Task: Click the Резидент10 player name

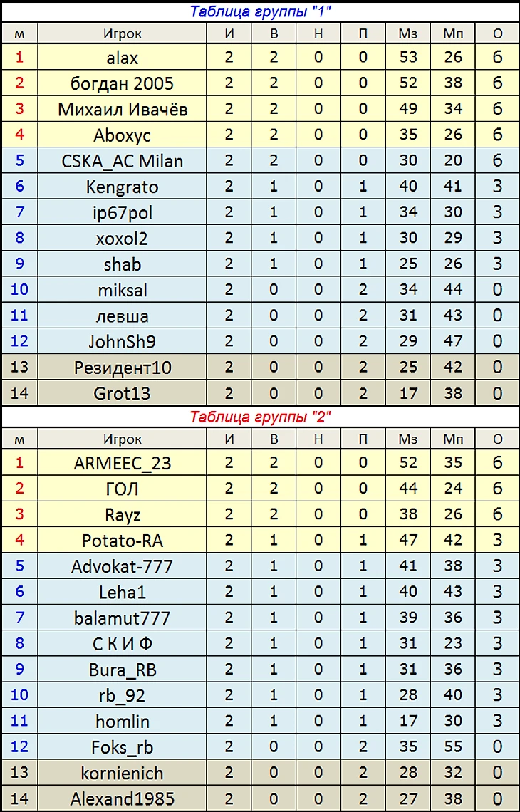Action: click(x=123, y=368)
